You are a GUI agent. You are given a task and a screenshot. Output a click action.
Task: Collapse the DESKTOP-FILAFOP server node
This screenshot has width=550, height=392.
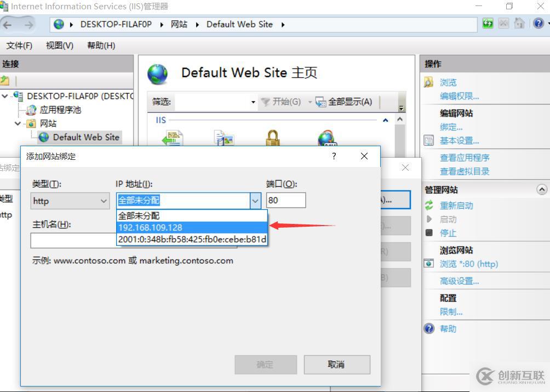pos(5,96)
